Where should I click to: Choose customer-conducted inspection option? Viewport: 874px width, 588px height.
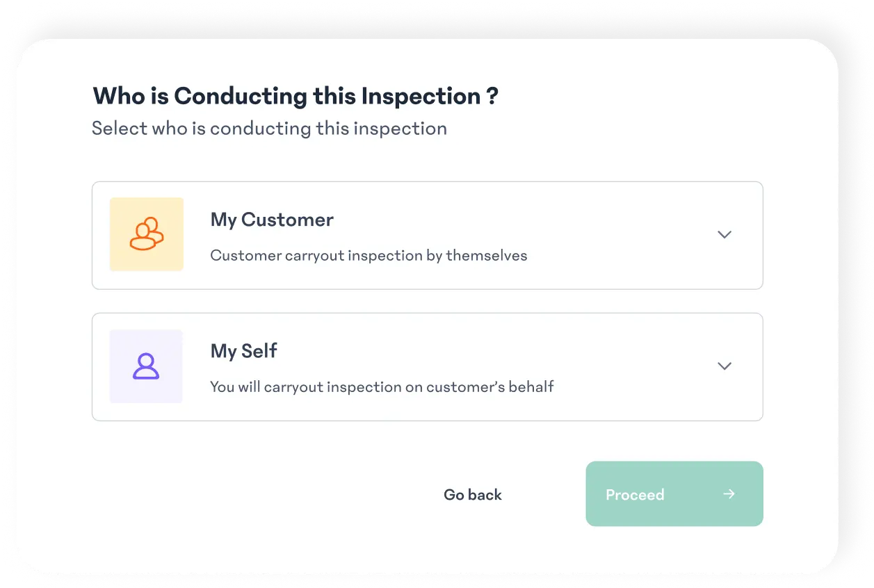(427, 235)
